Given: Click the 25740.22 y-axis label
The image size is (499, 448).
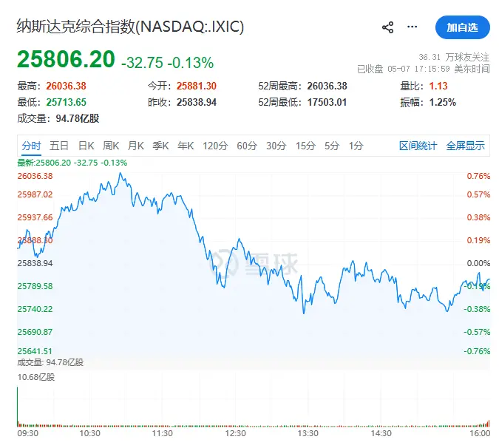Looking at the screenshot, I should point(35,309).
